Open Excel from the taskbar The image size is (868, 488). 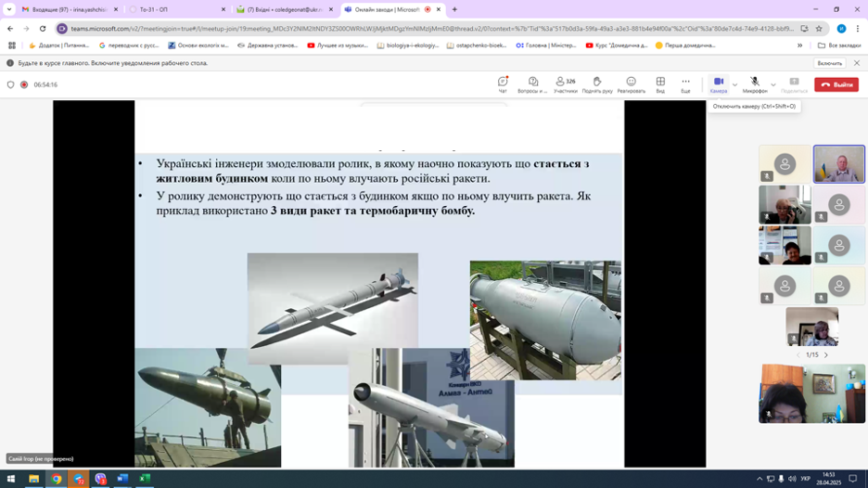click(x=145, y=479)
